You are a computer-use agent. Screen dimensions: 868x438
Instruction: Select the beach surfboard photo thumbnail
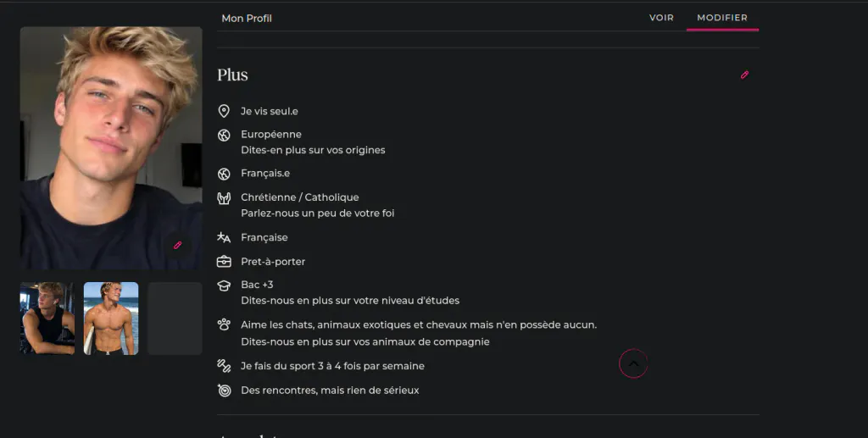click(x=111, y=319)
